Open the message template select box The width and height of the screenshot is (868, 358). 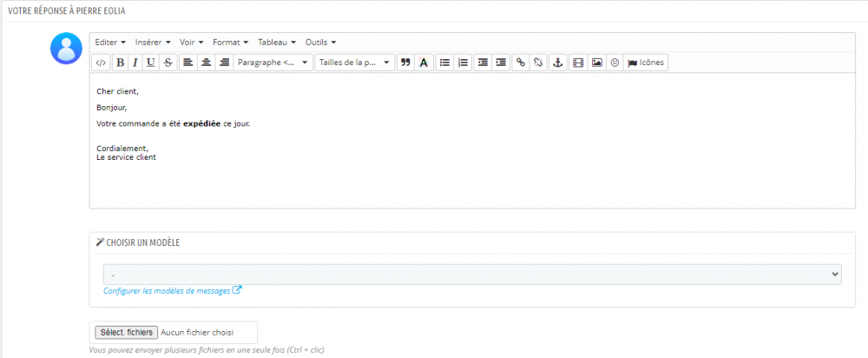pyautogui.click(x=472, y=275)
